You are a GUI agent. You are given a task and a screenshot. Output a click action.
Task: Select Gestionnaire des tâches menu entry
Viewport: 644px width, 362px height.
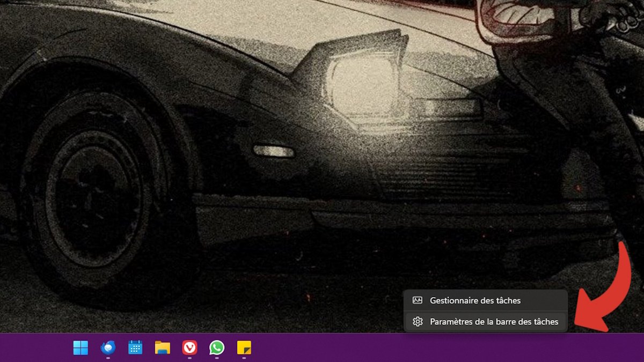point(486,300)
